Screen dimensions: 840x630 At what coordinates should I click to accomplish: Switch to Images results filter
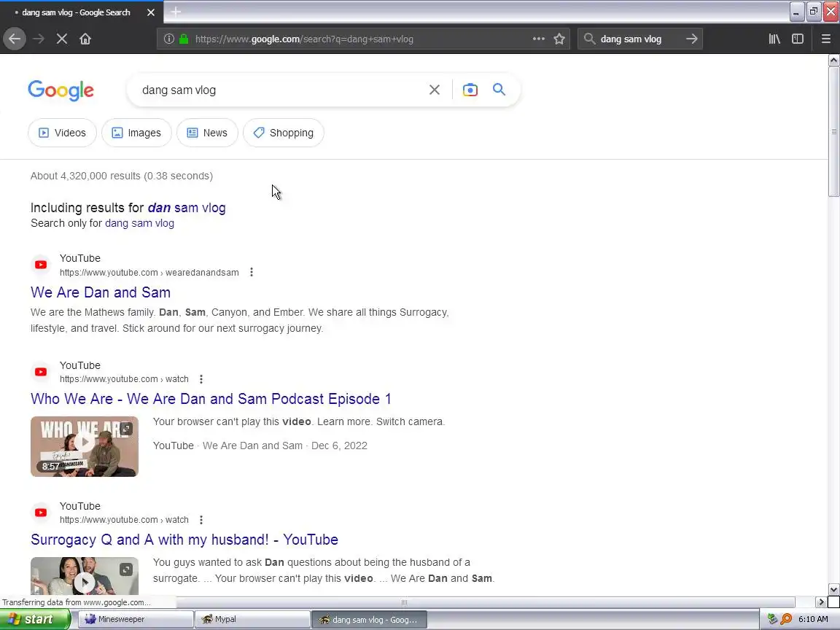coord(136,133)
